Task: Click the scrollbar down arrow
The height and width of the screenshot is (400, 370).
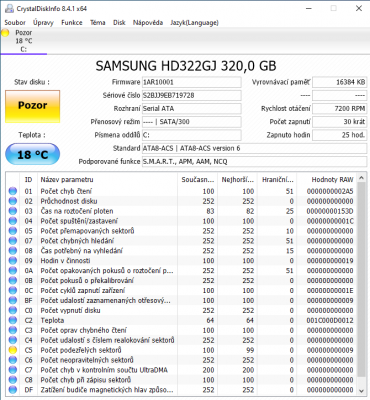Action: pyautogui.click(x=361, y=390)
